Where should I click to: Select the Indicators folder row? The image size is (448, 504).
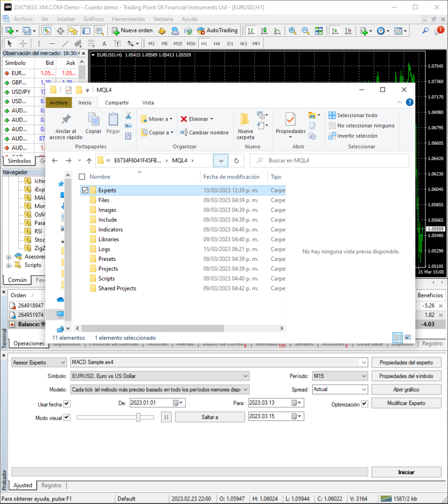pos(183,229)
